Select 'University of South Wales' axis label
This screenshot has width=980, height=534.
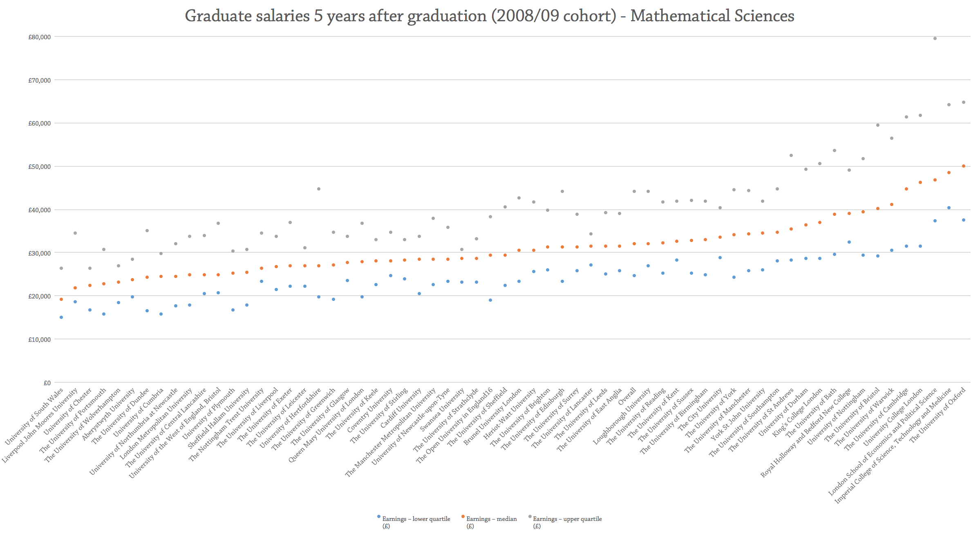pyautogui.click(x=34, y=416)
